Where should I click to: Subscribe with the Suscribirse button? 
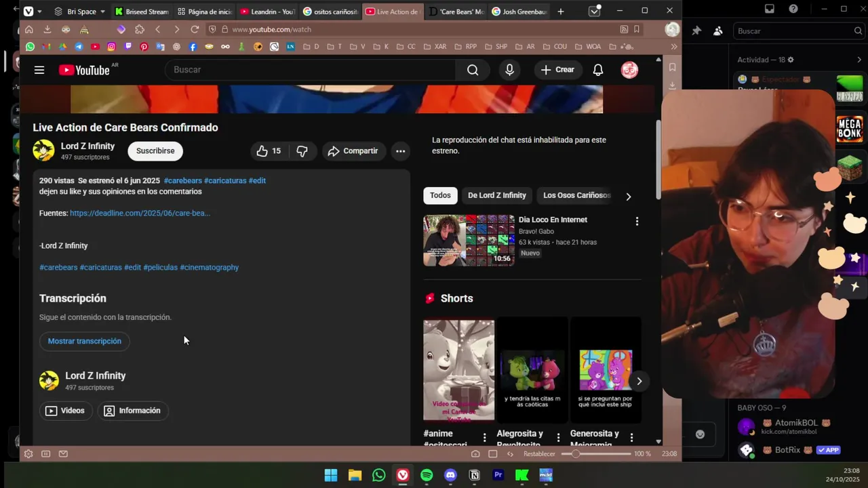click(x=155, y=151)
